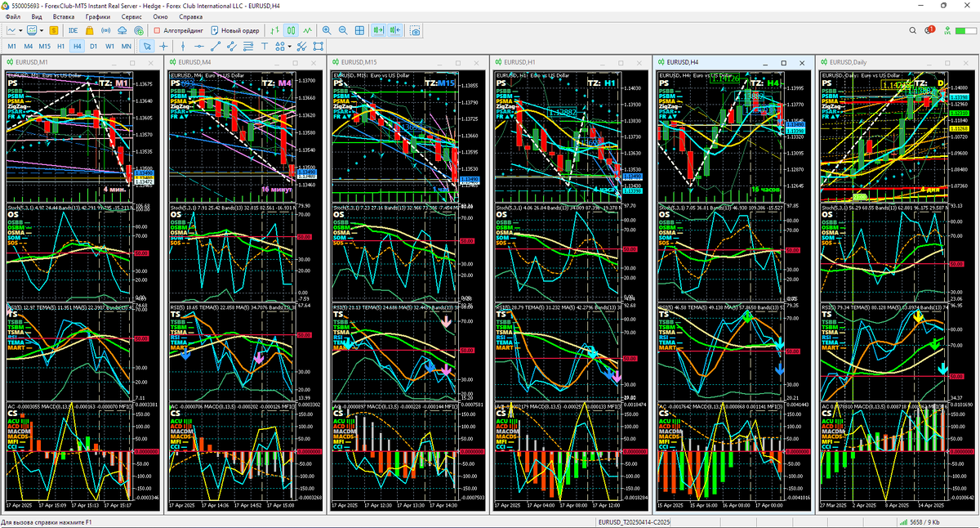
Task: Click the green progress bar at top right
Action: click(966, 30)
